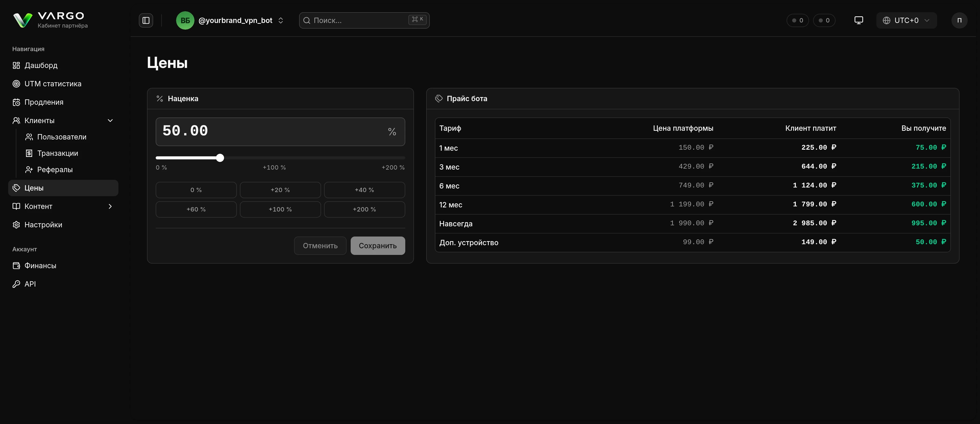The image size is (980, 424).
Task: Click the Поиск search field
Action: pos(364,20)
